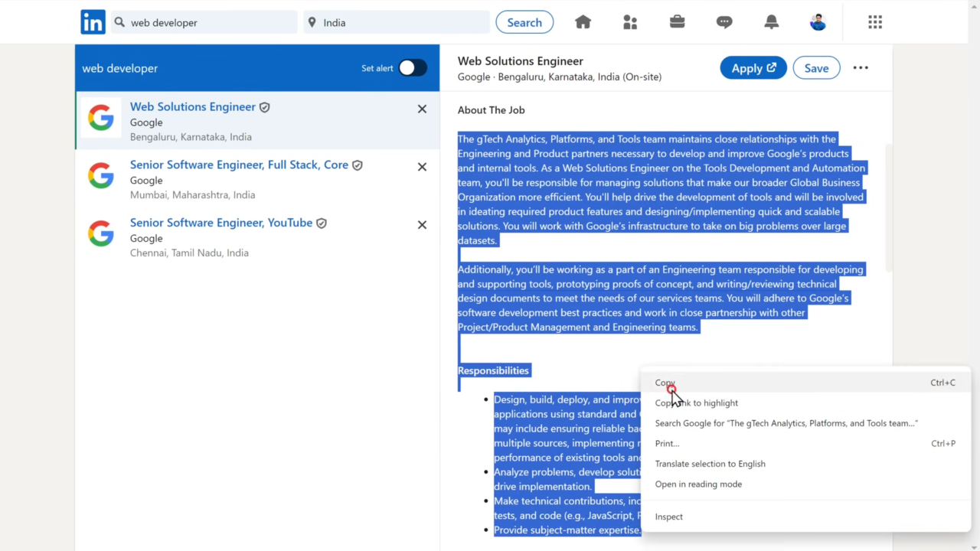Choose Copy from the context menu
Screen dimensions: 980x551
(805, 383)
